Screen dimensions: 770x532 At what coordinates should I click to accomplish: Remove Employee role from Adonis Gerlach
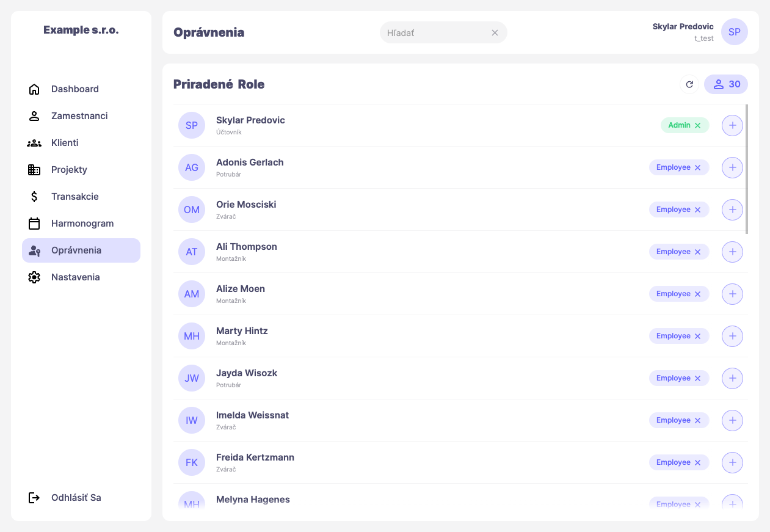click(697, 168)
